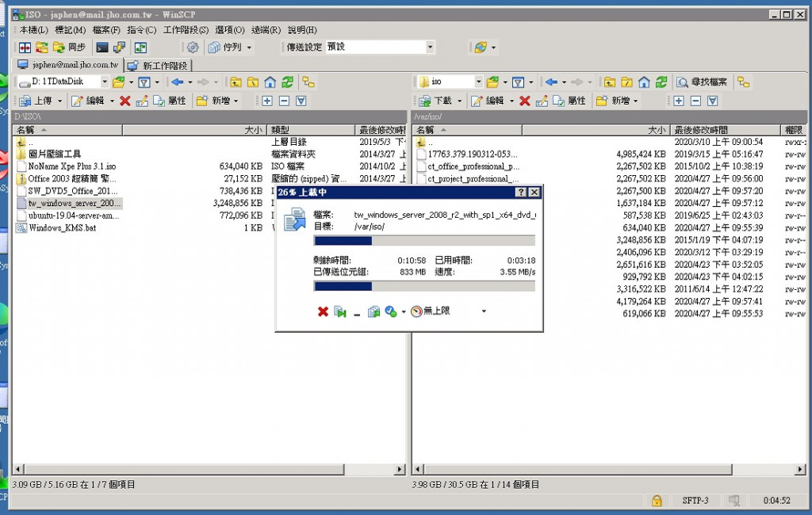
Task: Select the file NoName Xpe Plus 3.1.iso
Action: click(72, 166)
